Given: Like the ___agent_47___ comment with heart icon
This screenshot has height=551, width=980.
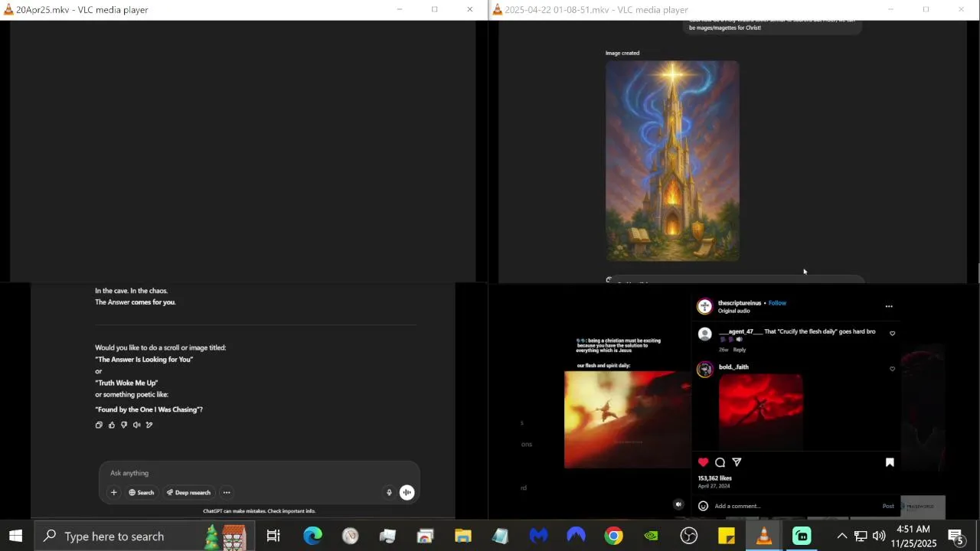Looking at the screenshot, I should pyautogui.click(x=892, y=333).
